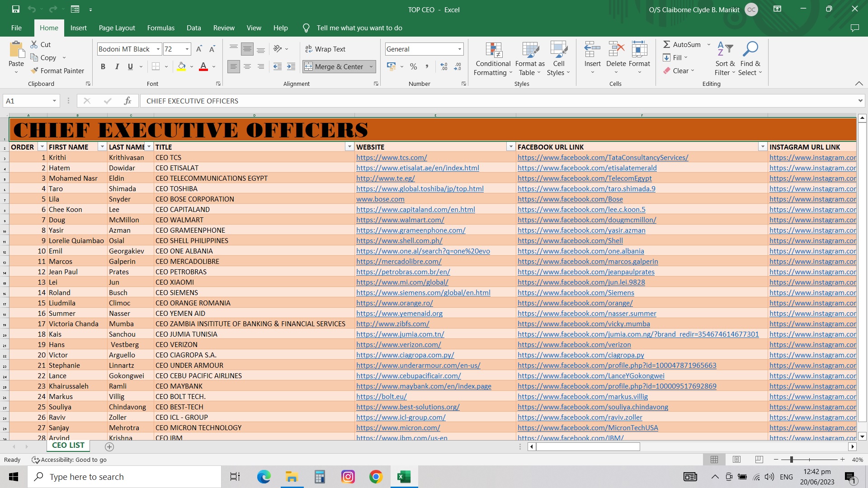Click the Name Box showing A1

click(x=27, y=101)
